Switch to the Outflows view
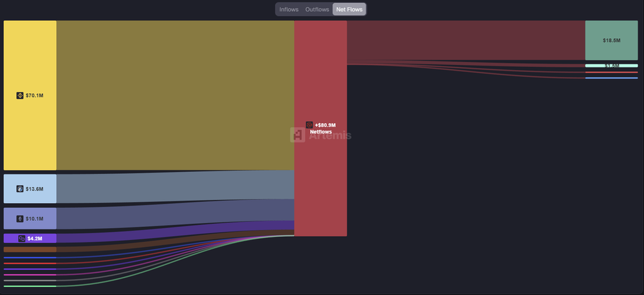The image size is (644, 295). (x=317, y=9)
